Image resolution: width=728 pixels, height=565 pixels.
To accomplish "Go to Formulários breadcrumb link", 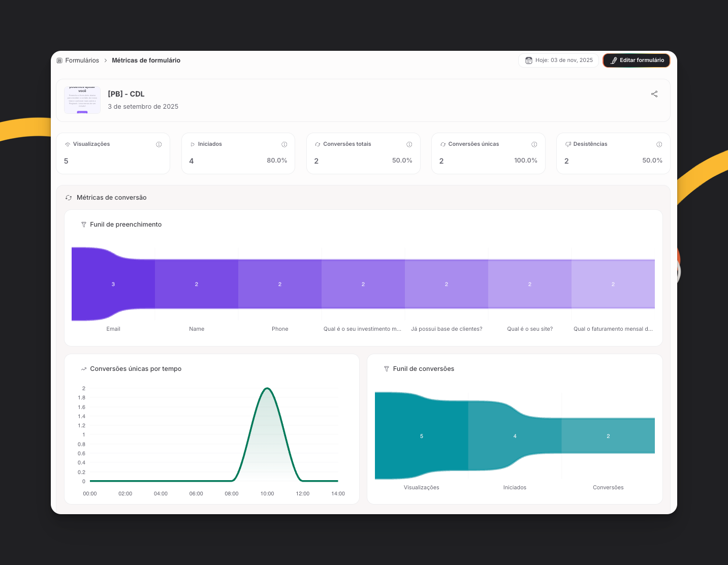I will click(x=82, y=60).
